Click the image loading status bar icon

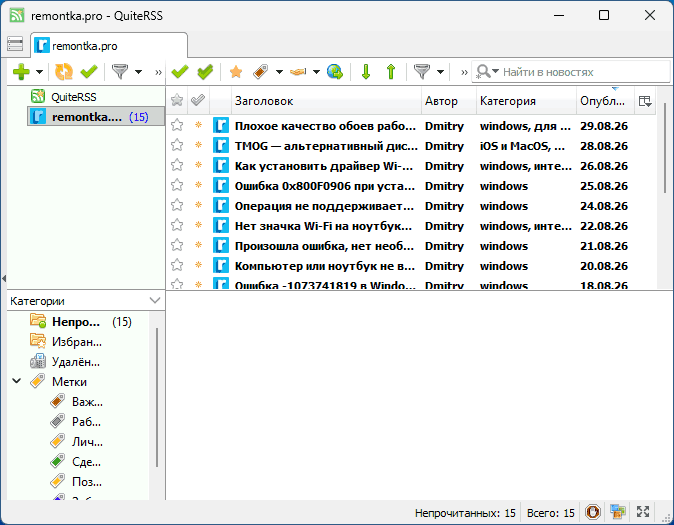pyautogui.click(x=618, y=512)
